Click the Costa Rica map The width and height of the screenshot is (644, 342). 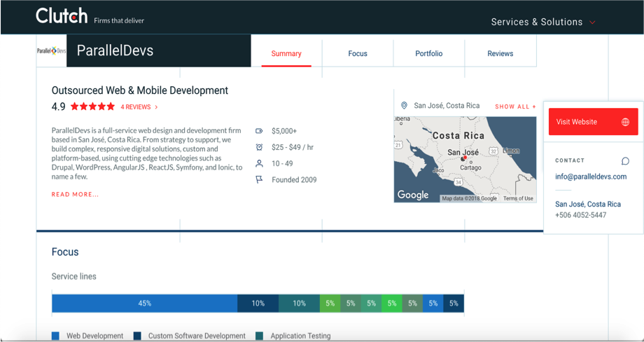465,160
